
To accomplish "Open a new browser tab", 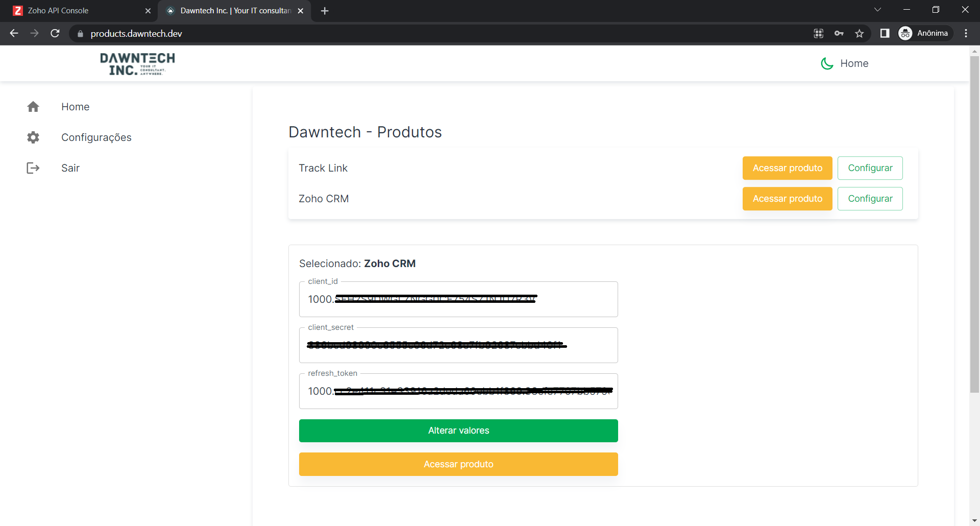I will click(325, 11).
